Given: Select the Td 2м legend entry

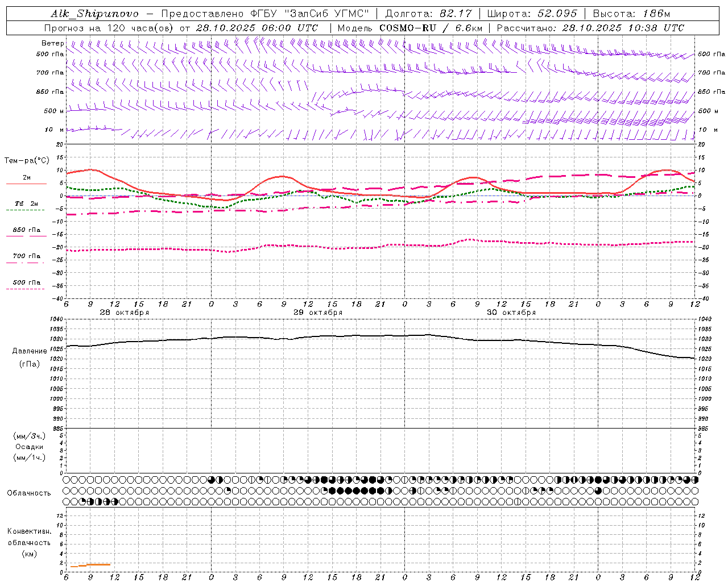Looking at the screenshot, I should coord(27,203).
